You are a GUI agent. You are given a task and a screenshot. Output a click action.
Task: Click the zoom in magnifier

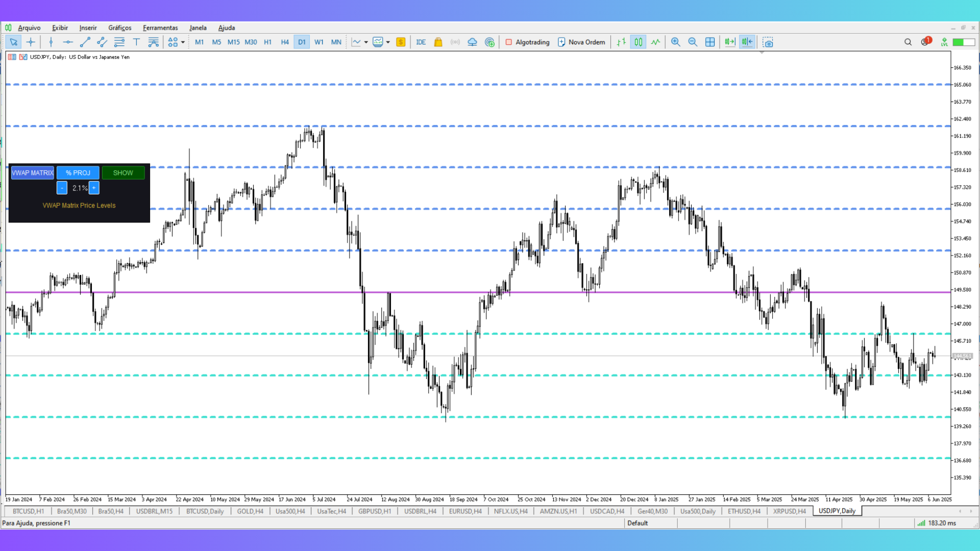coord(675,42)
